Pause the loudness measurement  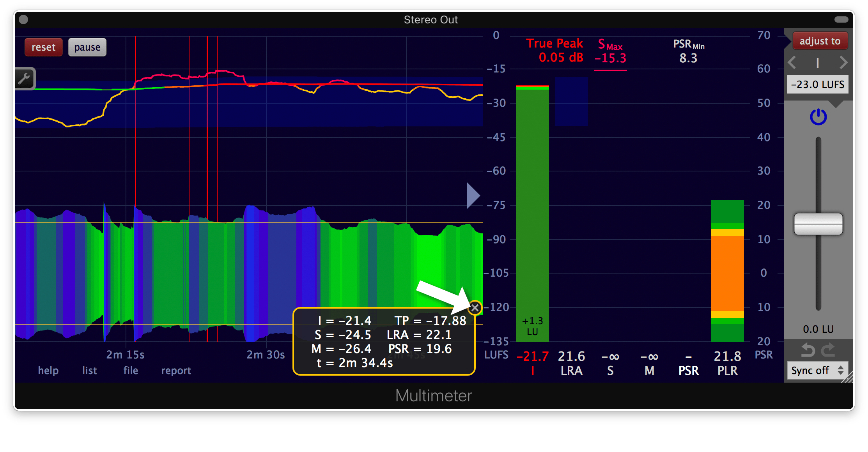pyautogui.click(x=87, y=47)
